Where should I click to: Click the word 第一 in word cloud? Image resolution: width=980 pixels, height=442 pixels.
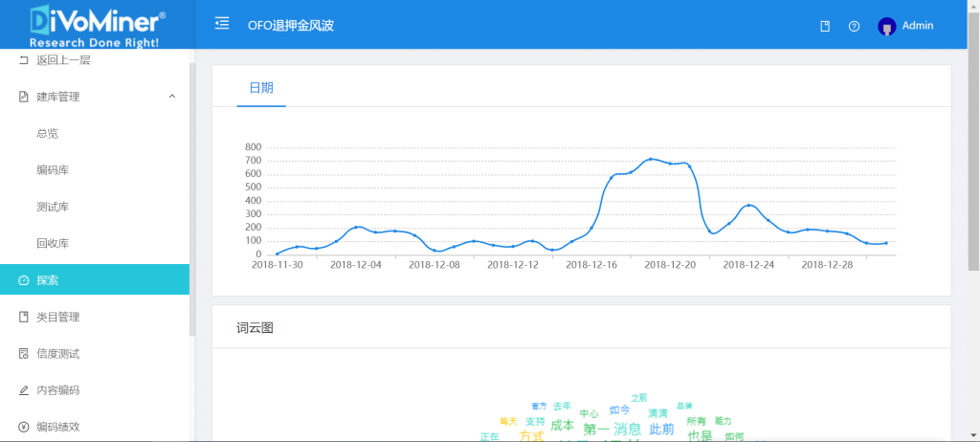[x=595, y=430]
